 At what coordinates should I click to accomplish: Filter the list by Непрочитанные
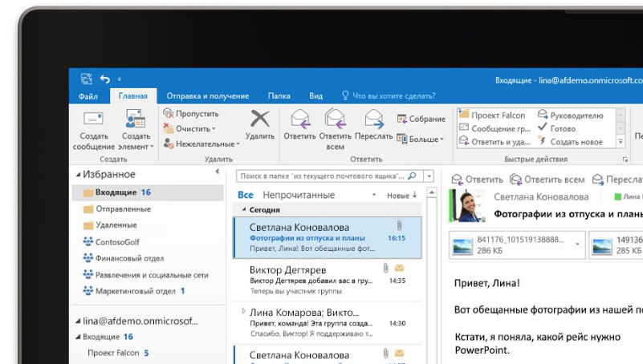(298, 195)
